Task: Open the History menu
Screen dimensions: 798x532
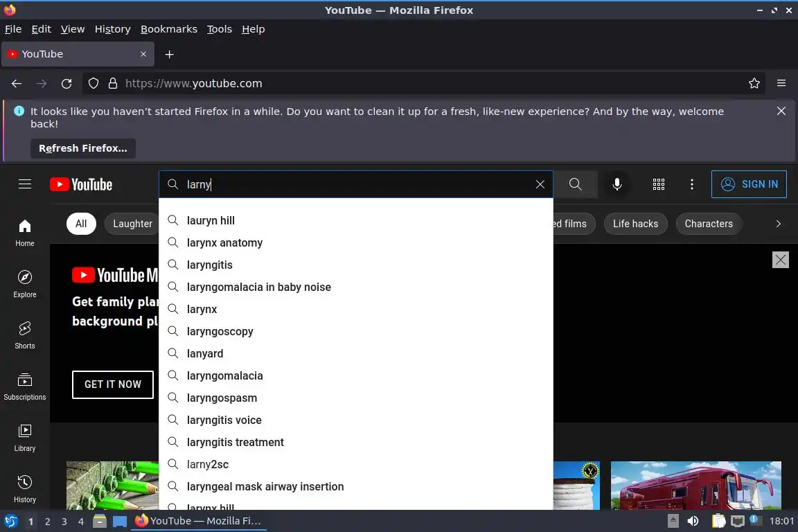Action: [x=112, y=29]
